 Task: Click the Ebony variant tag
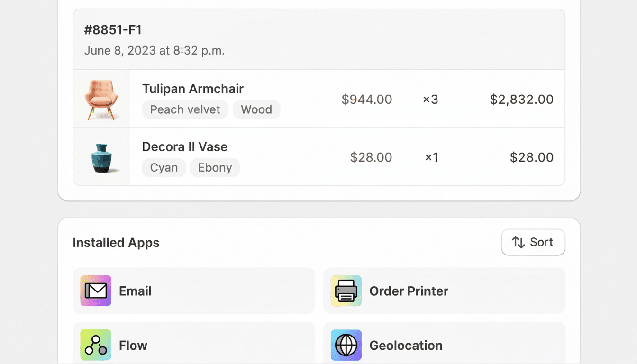(215, 167)
